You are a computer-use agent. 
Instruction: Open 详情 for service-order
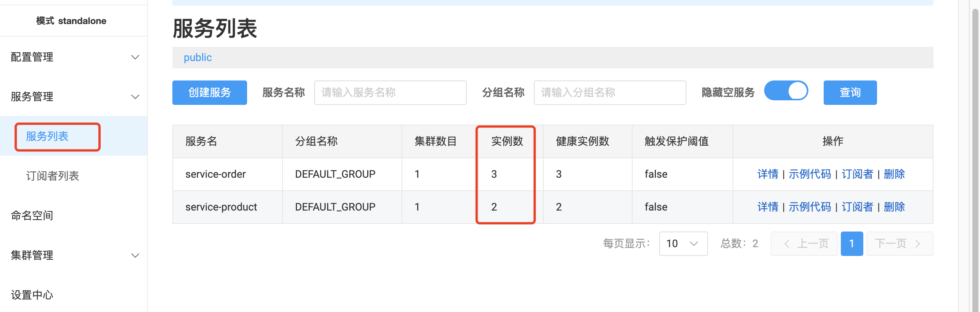(x=768, y=174)
